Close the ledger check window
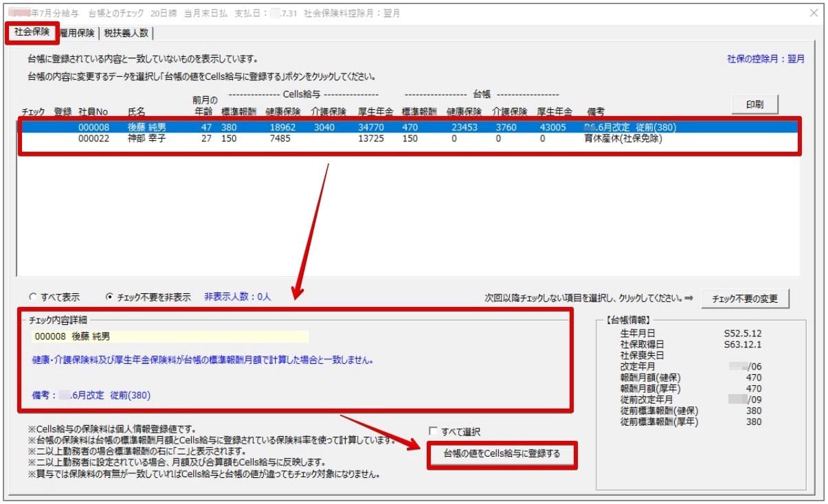Screen dimensions: 828x504 pyautogui.click(x=815, y=11)
